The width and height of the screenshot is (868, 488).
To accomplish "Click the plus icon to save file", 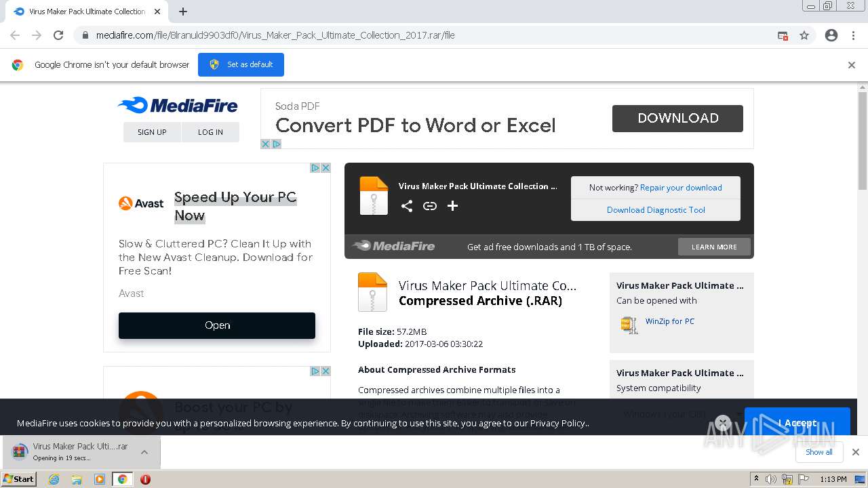I will (x=452, y=206).
